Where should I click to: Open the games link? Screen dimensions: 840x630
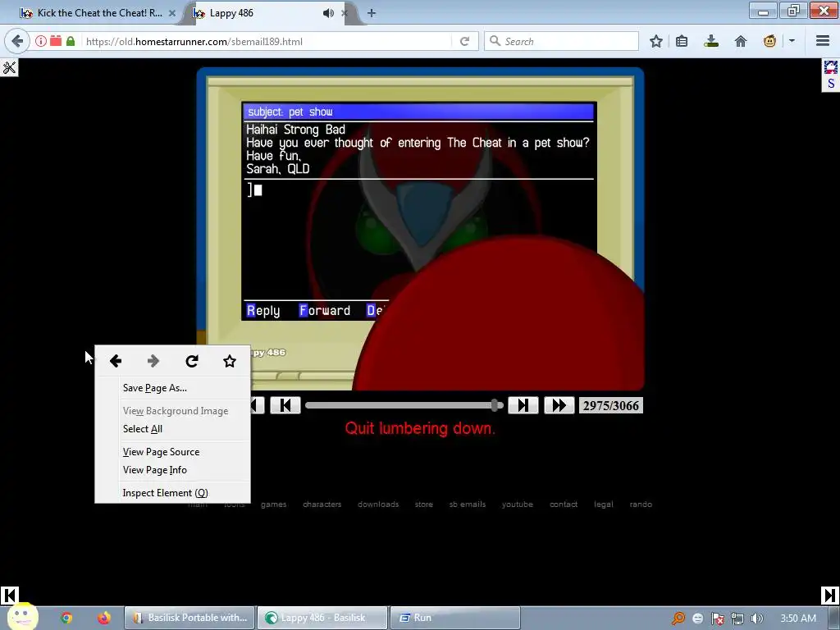[273, 504]
